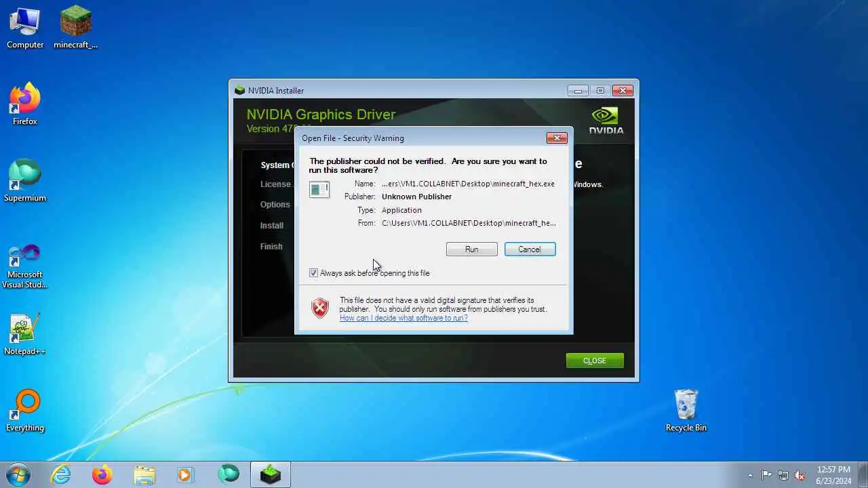Open Windows Media Player from the taskbar
Screen dimensions: 868x488
point(185,475)
